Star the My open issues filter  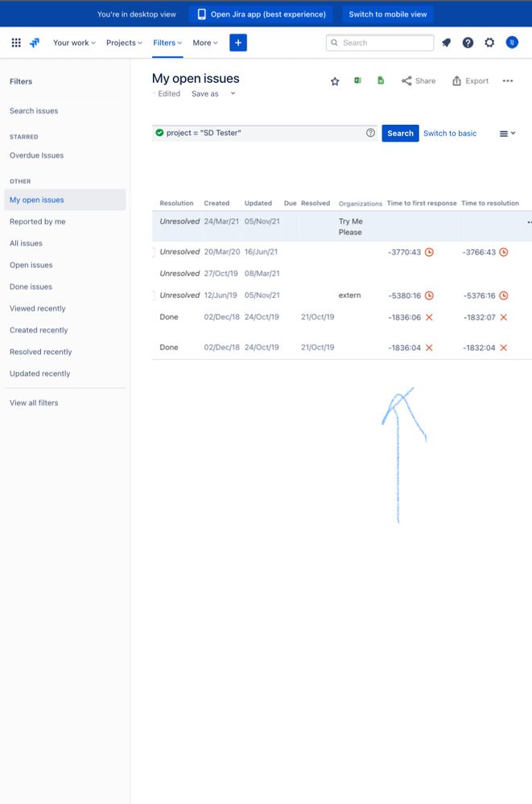pos(335,81)
